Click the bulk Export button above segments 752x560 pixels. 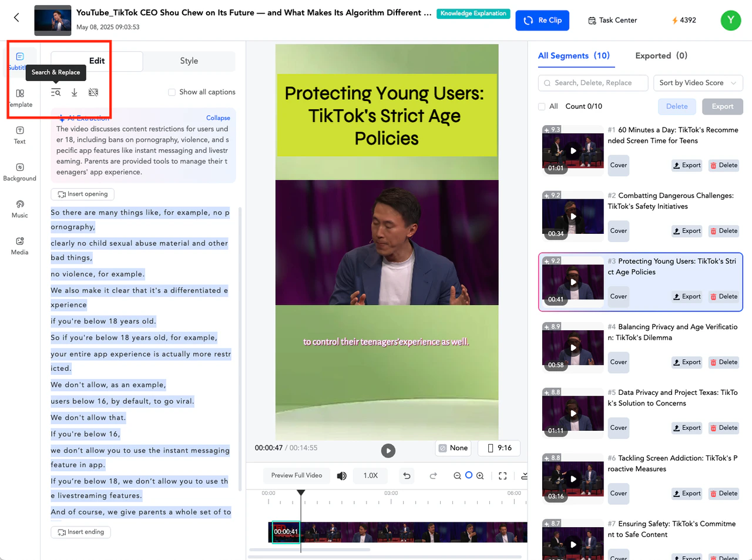pyautogui.click(x=723, y=106)
